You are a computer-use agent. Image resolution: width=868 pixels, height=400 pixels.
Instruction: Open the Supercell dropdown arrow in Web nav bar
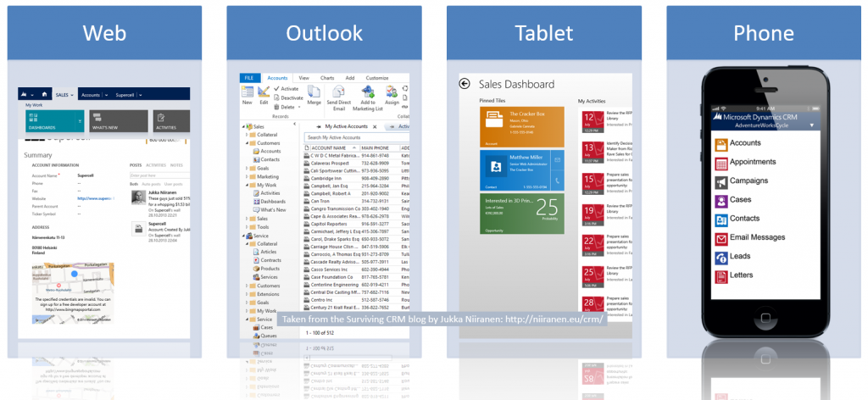(x=141, y=95)
